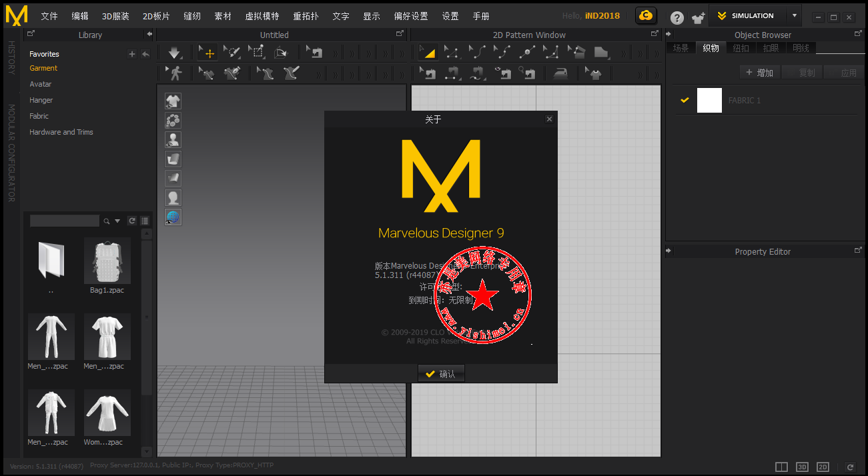This screenshot has height=476, width=868.
Task: Toggle the avatar display icon in 3D window
Action: tap(173, 140)
